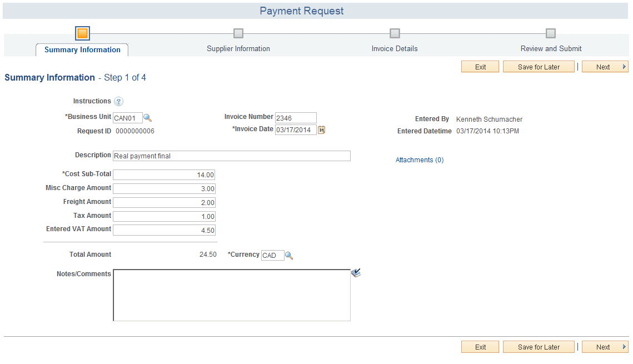The height and width of the screenshot is (364, 633).
Task: Open the Business Unit lookup magnifier
Action: click(147, 117)
